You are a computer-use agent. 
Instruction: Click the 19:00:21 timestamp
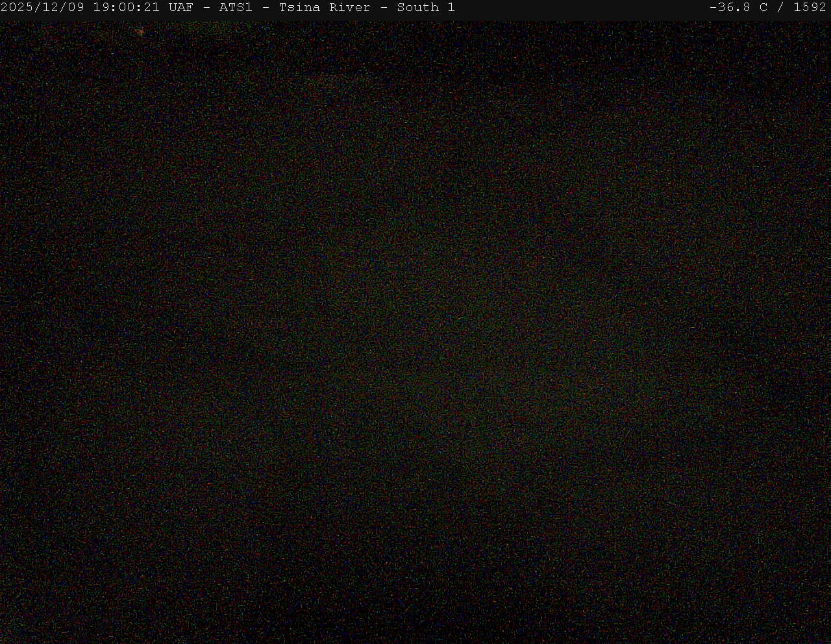pos(126,8)
